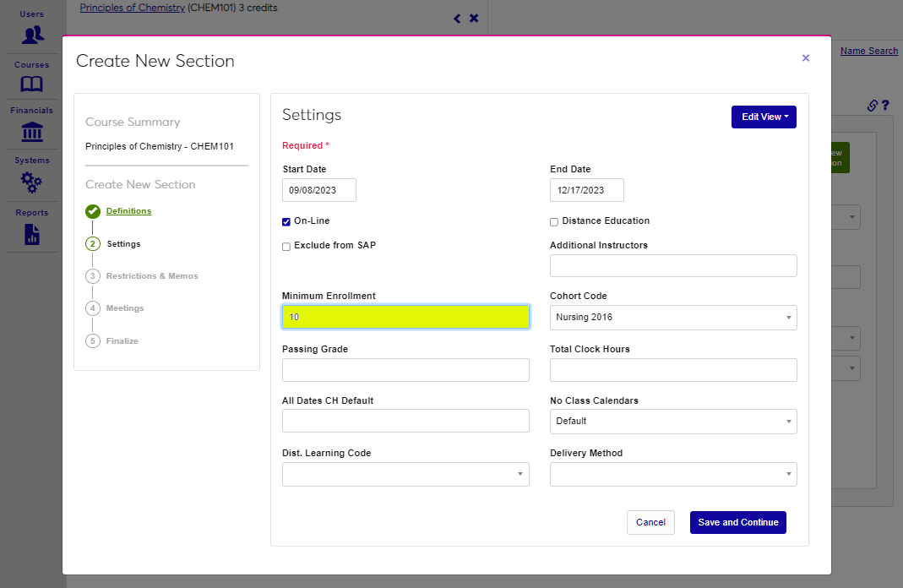903x588 pixels.
Task: Check the Exclude from SAP box
Action: point(286,247)
